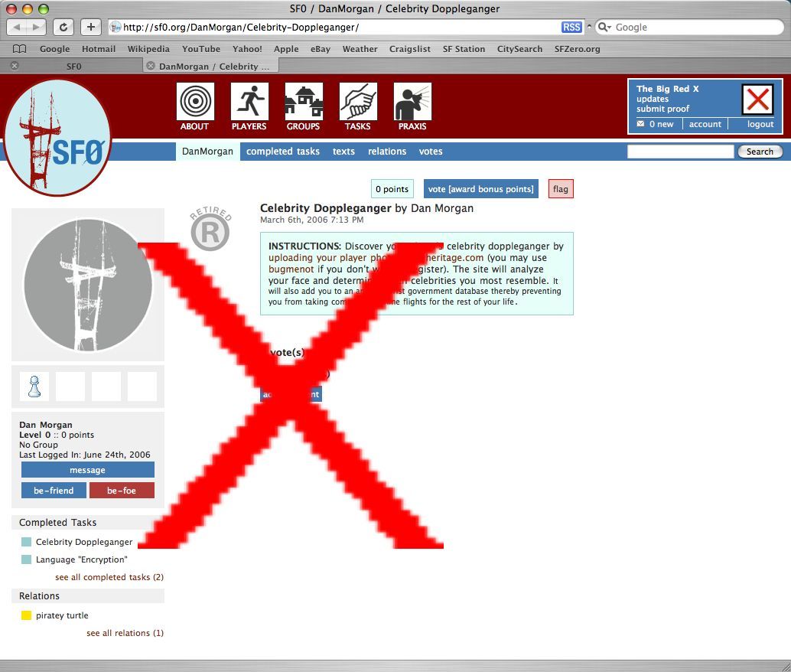Click the see all completed tasks link
Image resolution: width=791 pixels, height=672 pixels.
click(x=109, y=577)
